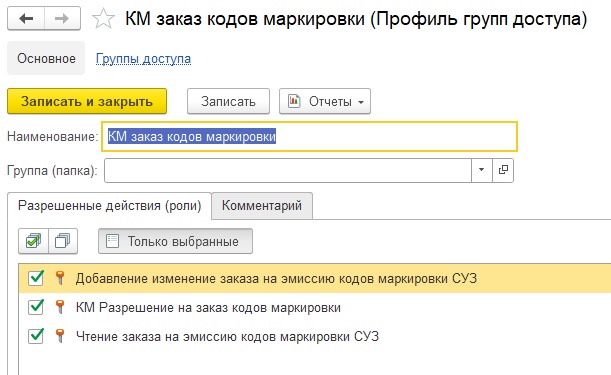Viewport: 611px width, 375px height.
Task: Switch to the Комментарий tab
Action: click(x=262, y=205)
